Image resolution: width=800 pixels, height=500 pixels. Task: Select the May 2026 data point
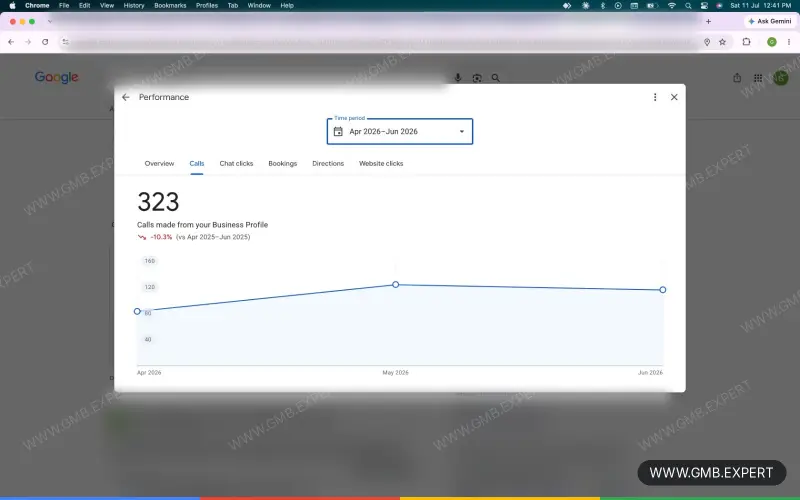coord(395,284)
